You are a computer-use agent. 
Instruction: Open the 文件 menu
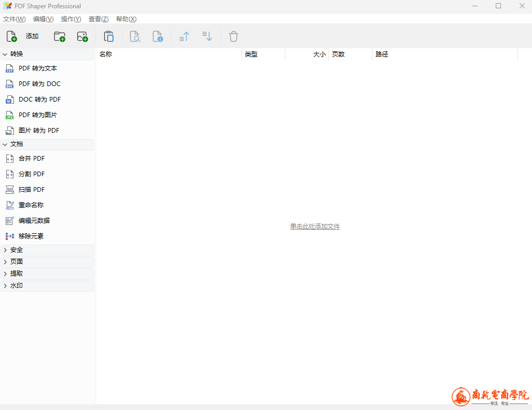tap(14, 19)
